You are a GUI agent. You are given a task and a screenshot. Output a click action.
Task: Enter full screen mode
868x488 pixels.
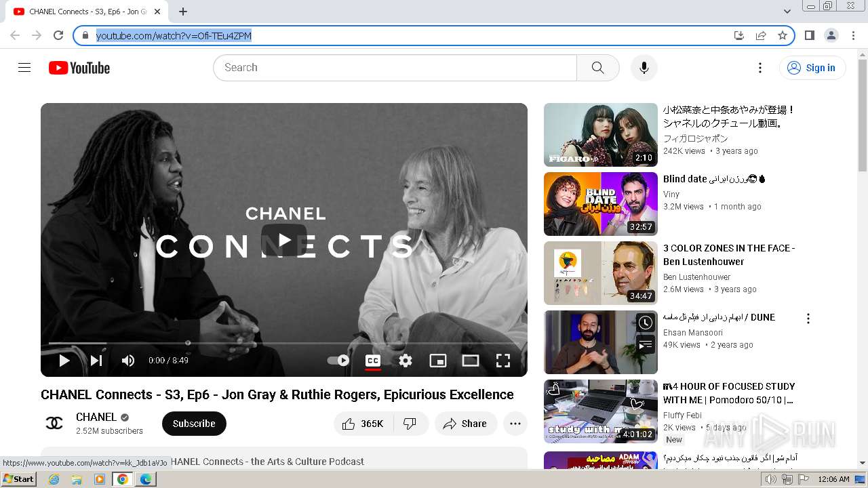503,361
